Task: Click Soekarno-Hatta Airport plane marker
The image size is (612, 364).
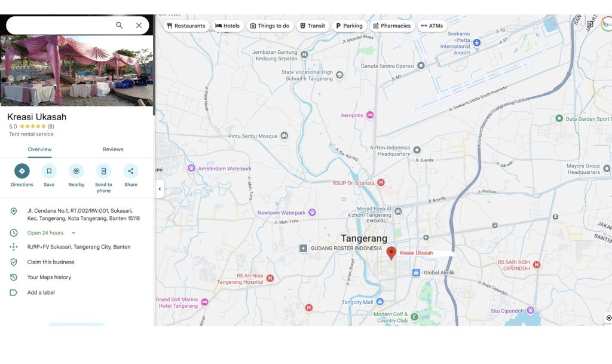Action: [476, 42]
